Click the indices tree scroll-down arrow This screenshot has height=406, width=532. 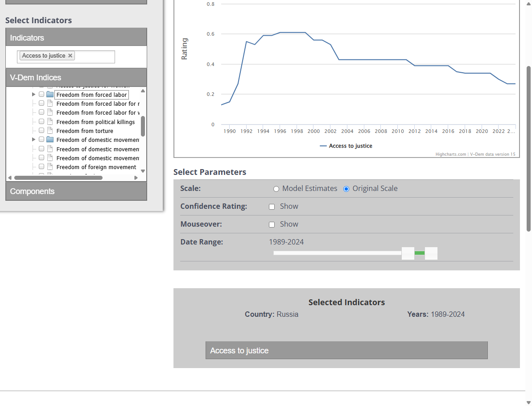(143, 171)
